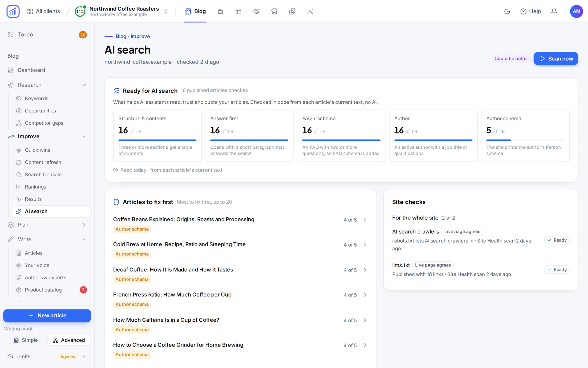Expand the Limits panel chevron
588x368 pixels.
click(84, 357)
